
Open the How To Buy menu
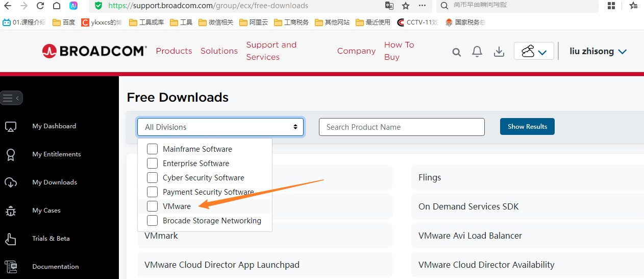[x=399, y=51]
